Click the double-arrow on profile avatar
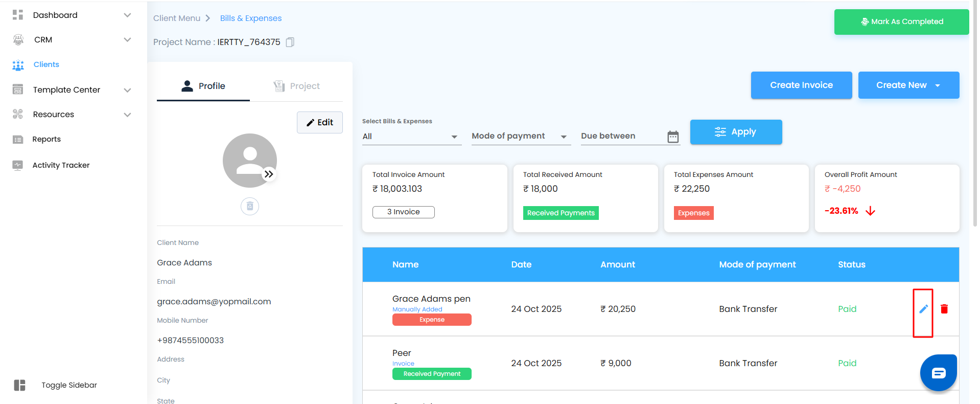 pos(269,174)
